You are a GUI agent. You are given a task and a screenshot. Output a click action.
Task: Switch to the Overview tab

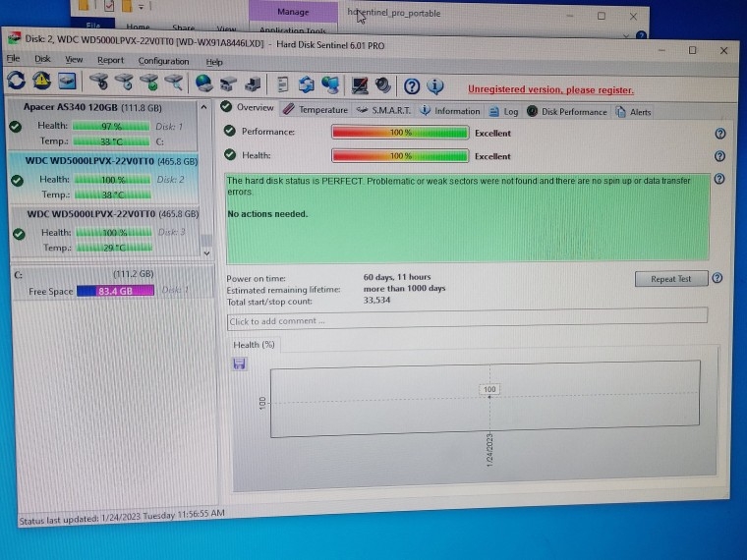pos(248,107)
